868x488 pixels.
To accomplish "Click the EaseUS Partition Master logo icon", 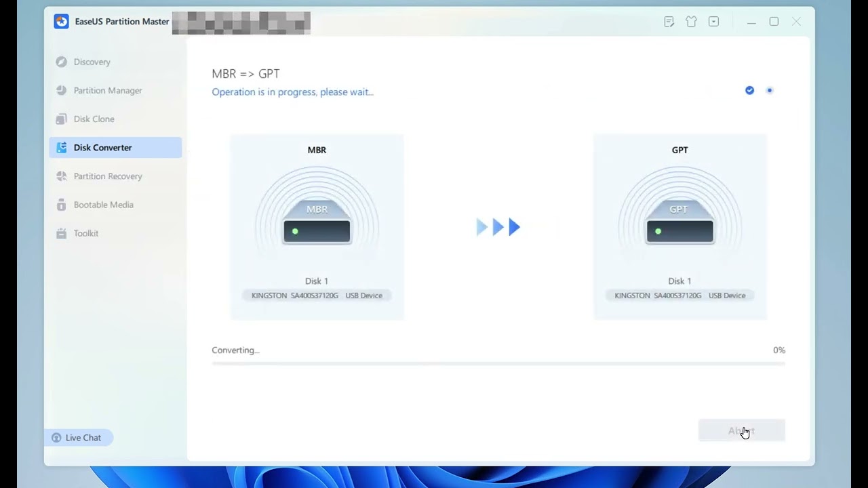I will pos(62,22).
